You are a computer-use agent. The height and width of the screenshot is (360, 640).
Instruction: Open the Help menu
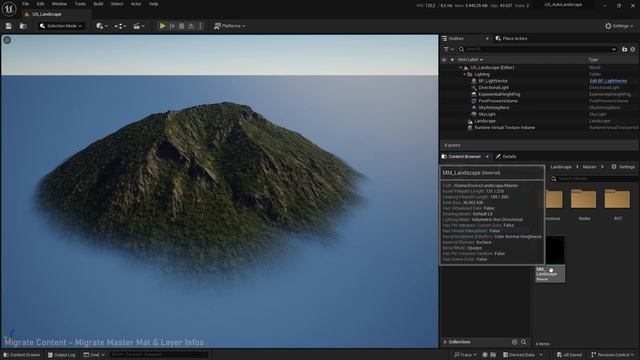[153, 4]
